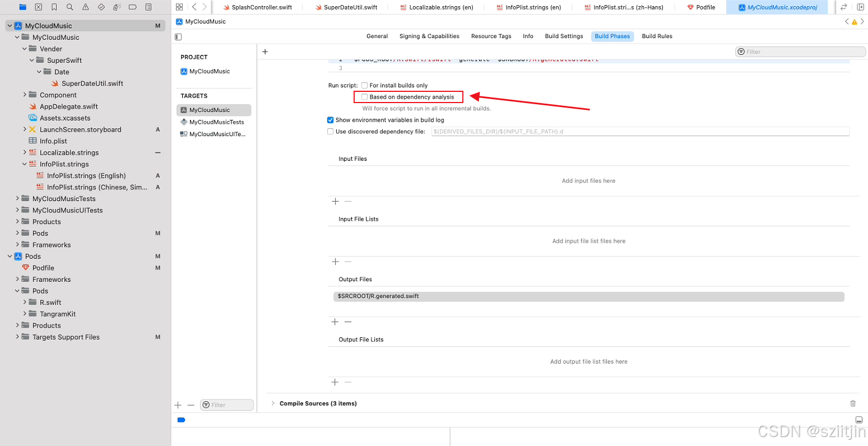Image resolution: width=868 pixels, height=446 pixels.
Task: Switch to the Build Settings tab
Action: pyautogui.click(x=564, y=36)
